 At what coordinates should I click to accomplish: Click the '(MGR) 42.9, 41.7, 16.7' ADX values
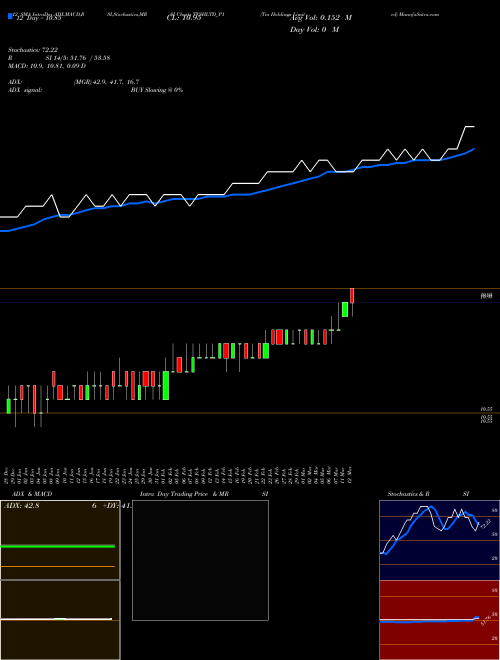pos(106,82)
